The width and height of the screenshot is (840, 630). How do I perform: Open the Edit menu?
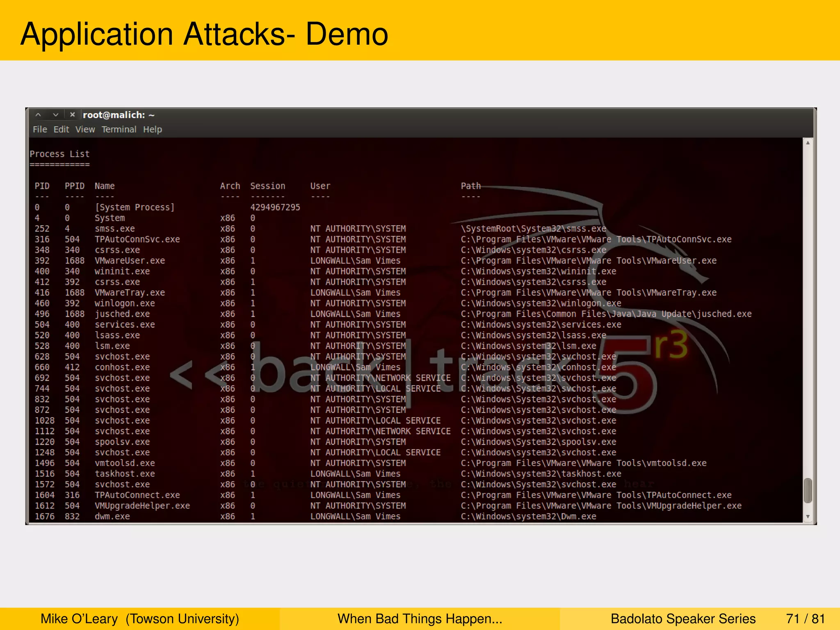[x=61, y=130]
